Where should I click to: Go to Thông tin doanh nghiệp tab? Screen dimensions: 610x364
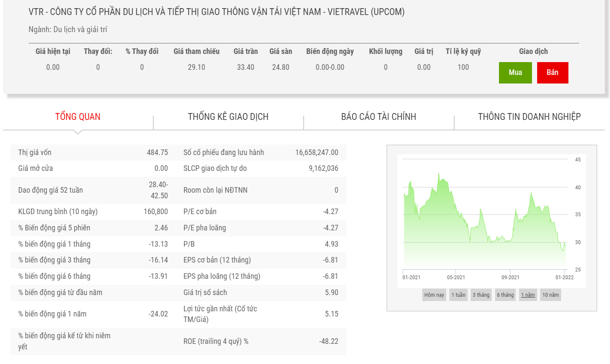[529, 116]
